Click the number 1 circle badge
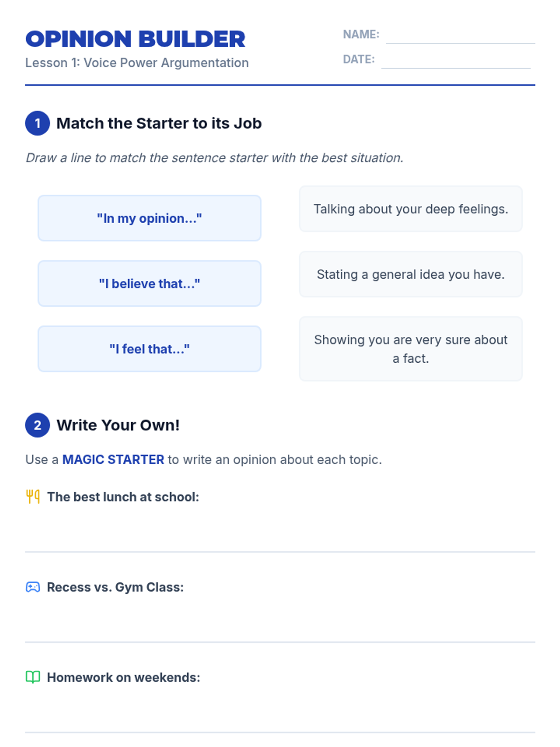Screen dimensions: 560x747 click(x=37, y=123)
